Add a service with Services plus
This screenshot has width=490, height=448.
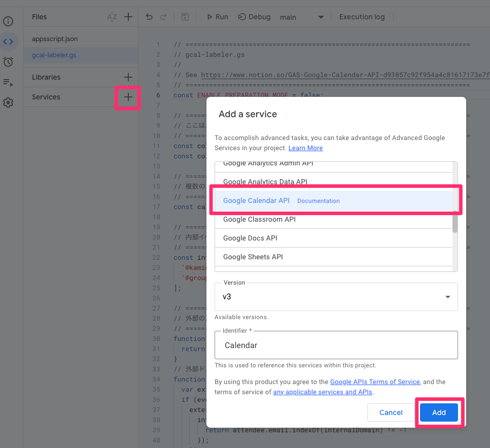click(x=128, y=97)
